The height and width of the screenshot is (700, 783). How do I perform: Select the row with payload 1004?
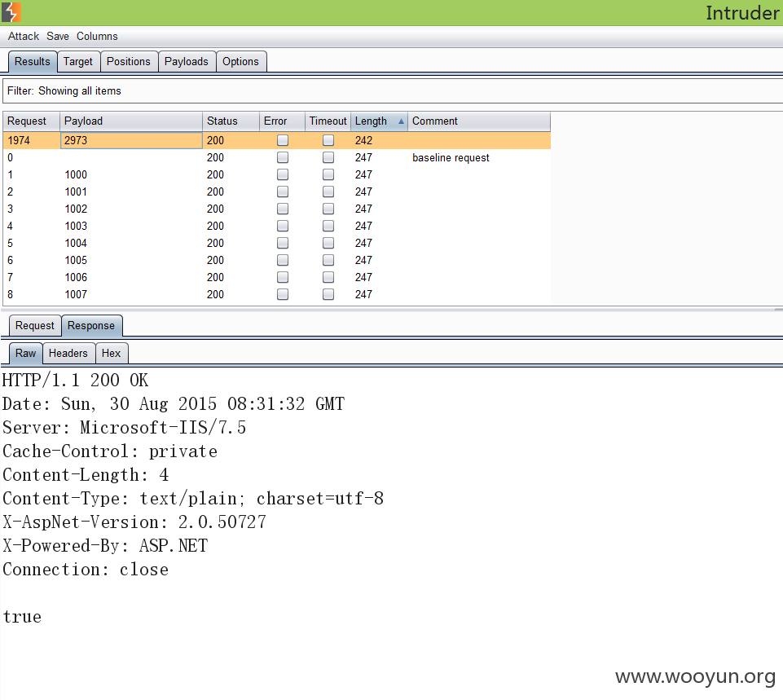point(277,243)
